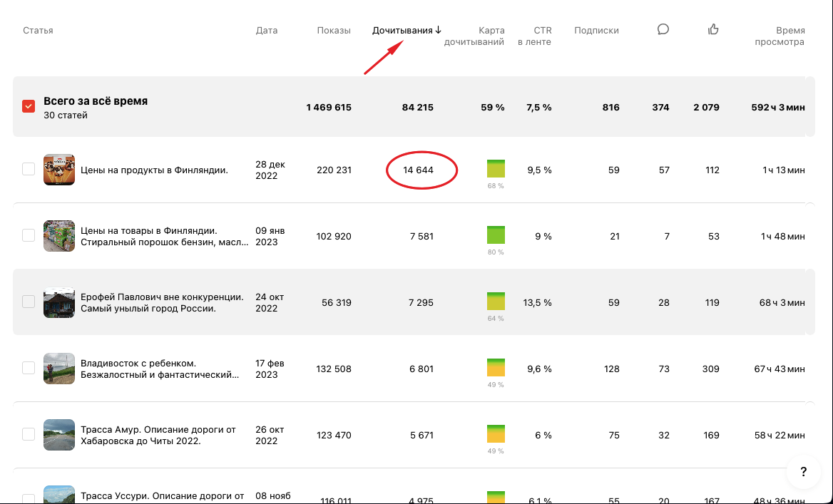Screen dimensions: 833x504
Task: Click thumbnail of Ерофей Павлович article
Action: pyautogui.click(x=59, y=302)
